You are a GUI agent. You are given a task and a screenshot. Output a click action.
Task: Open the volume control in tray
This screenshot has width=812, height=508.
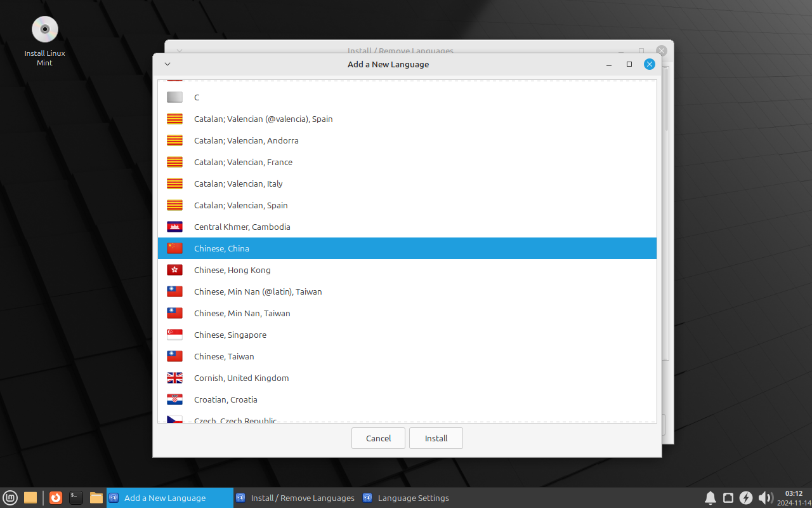click(765, 498)
